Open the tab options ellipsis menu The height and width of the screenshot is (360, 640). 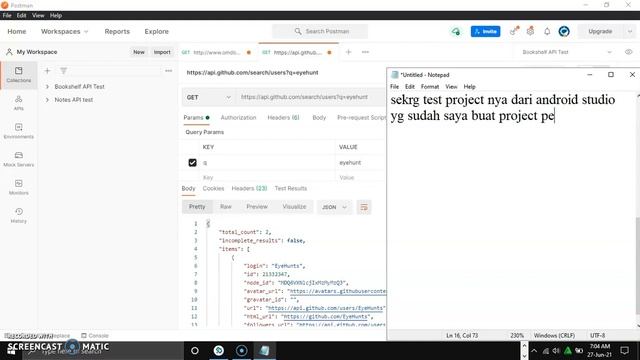point(365,52)
